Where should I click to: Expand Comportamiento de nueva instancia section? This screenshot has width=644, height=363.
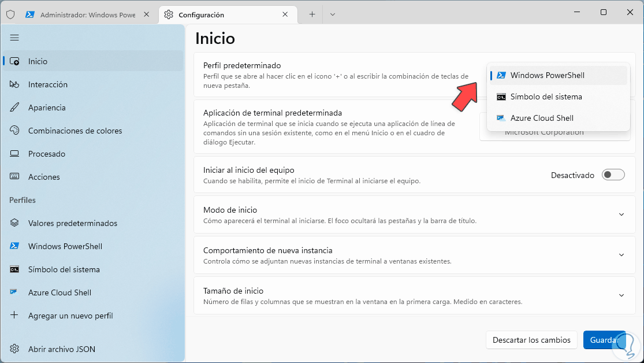(x=621, y=255)
